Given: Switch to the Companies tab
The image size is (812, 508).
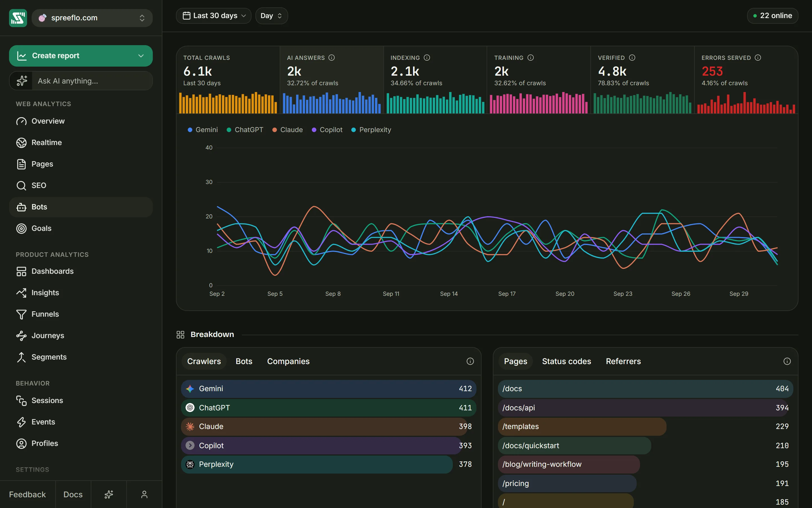Looking at the screenshot, I should tap(288, 361).
